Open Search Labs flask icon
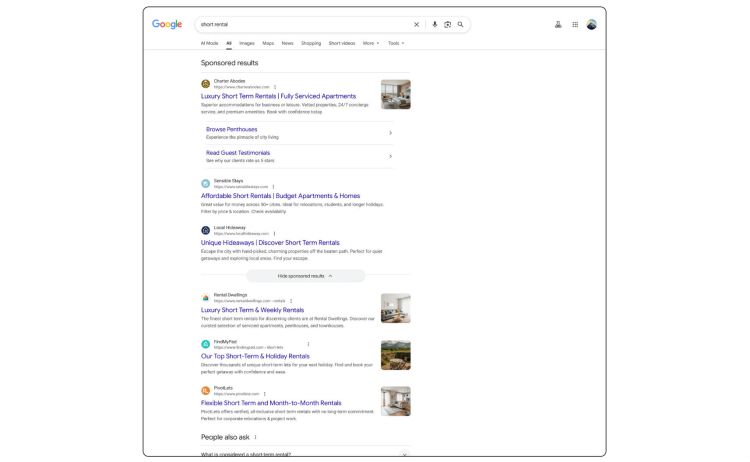 click(x=558, y=25)
